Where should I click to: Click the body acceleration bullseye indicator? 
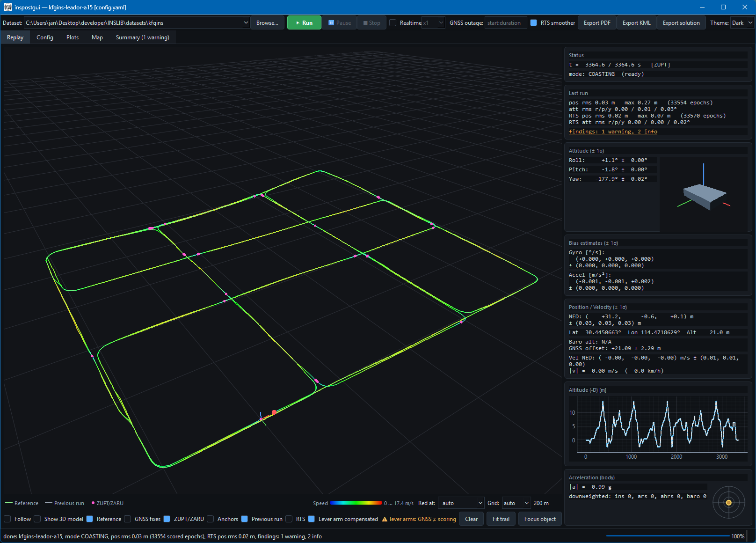728,502
